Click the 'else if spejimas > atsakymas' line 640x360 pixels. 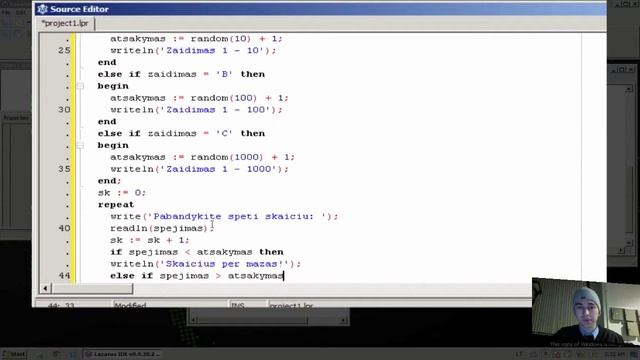pyautogui.click(x=197, y=276)
